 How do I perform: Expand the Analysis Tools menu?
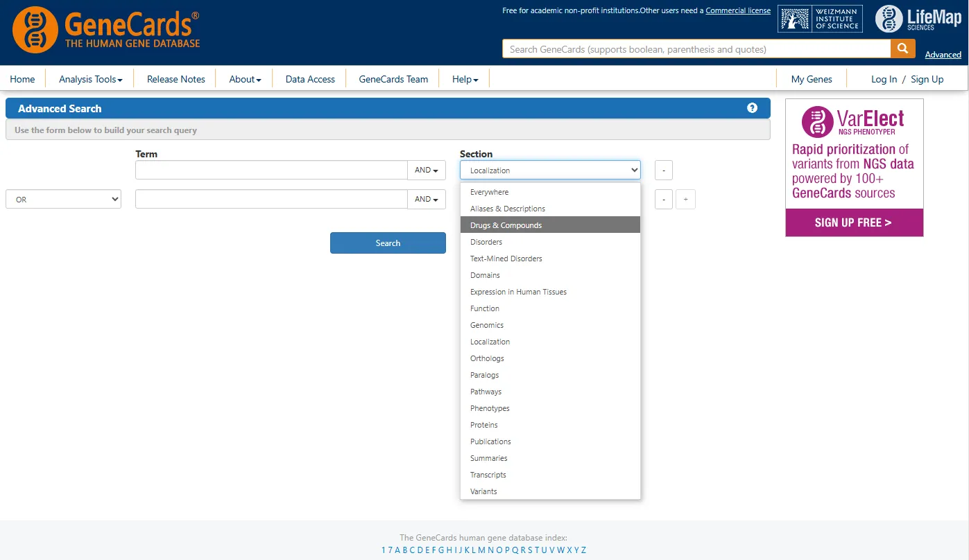(x=90, y=79)
